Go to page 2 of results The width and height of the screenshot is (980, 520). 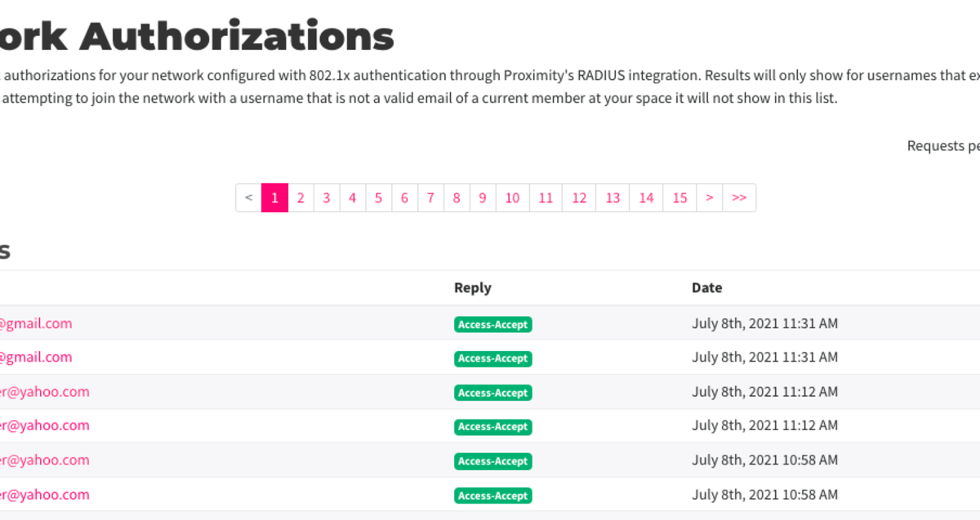coord(301,198)
